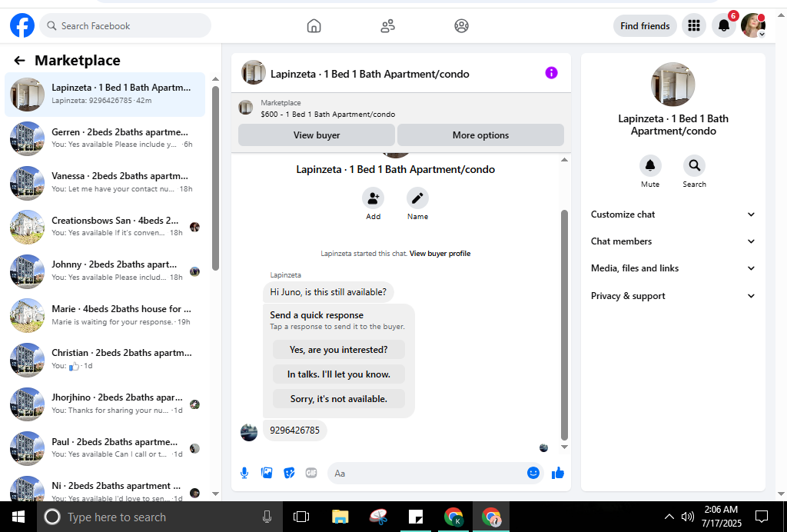Open the Paul conversation
The width and height of the screenshot is (787, 532).
tap(105, 448)
